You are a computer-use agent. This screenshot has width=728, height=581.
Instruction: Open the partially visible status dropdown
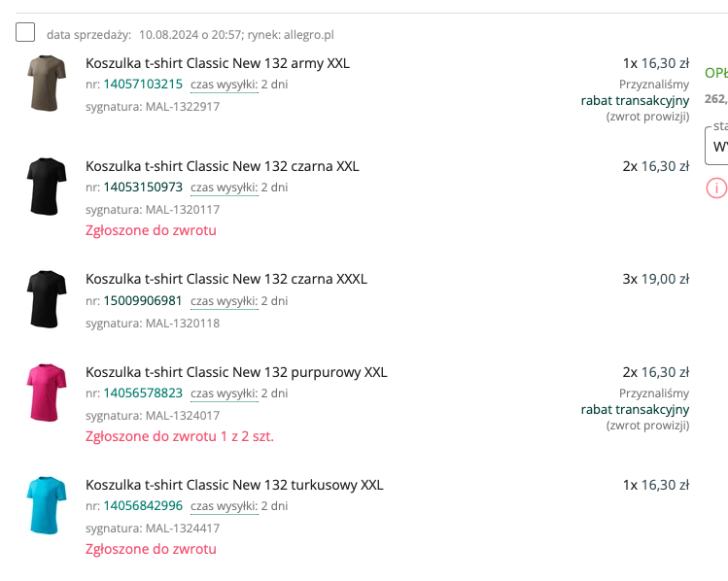(717, 146)
